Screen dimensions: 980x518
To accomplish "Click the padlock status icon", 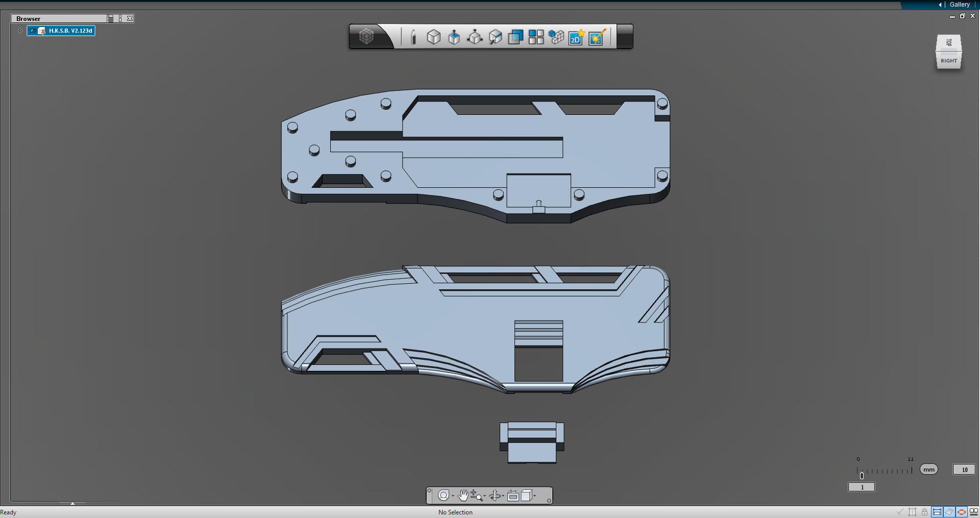I will pos(924,512).
